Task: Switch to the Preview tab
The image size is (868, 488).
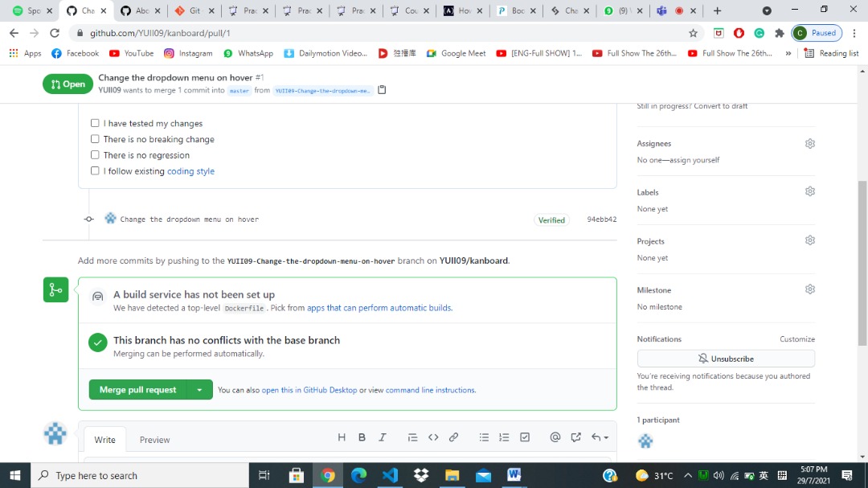Action: click(154, 440)
